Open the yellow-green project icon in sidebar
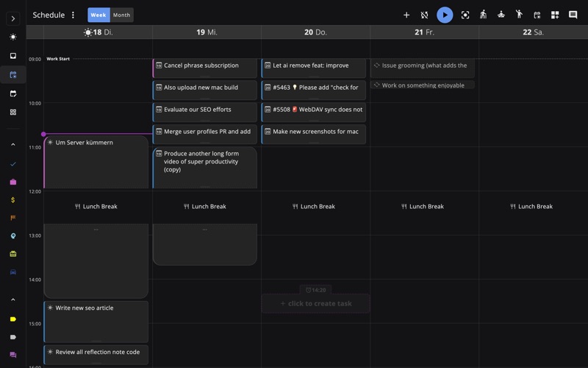This screenshot has height=368, width=588. pyautogui.click(x=13, y=254)
